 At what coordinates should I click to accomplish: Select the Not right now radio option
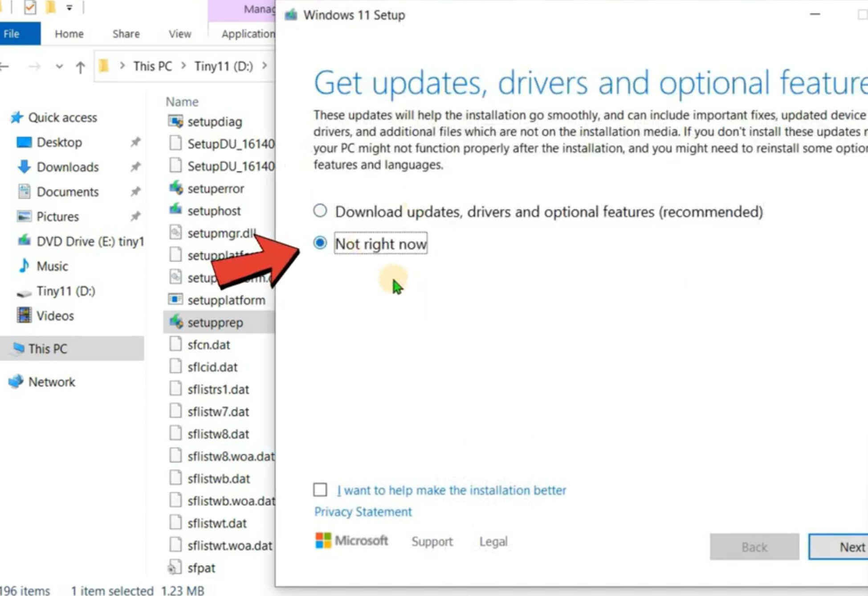pos(320,243)
